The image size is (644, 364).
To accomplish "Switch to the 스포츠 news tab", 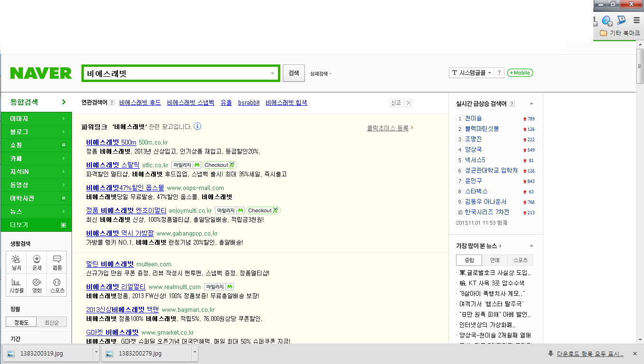I will (520, 260).
